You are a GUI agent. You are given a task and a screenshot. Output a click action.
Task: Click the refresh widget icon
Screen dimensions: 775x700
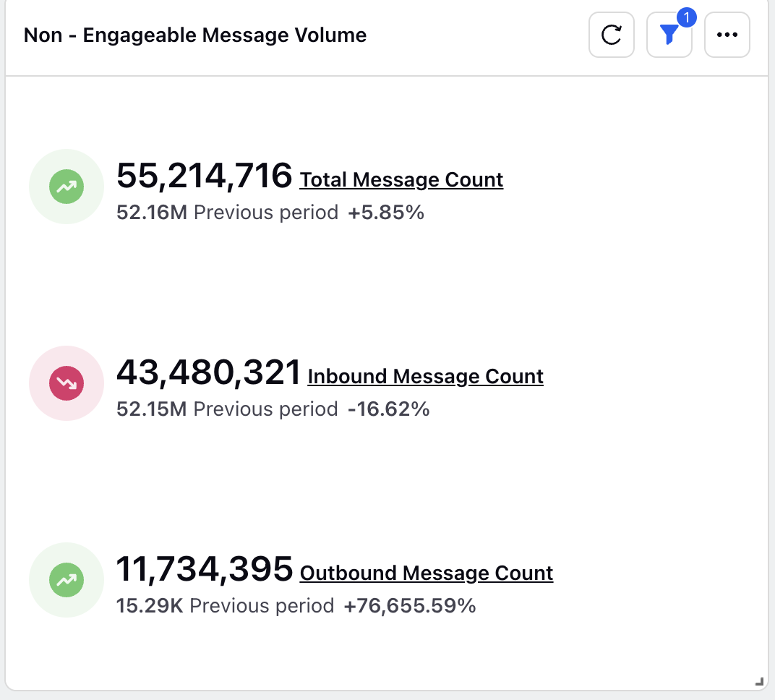(612, 34)
